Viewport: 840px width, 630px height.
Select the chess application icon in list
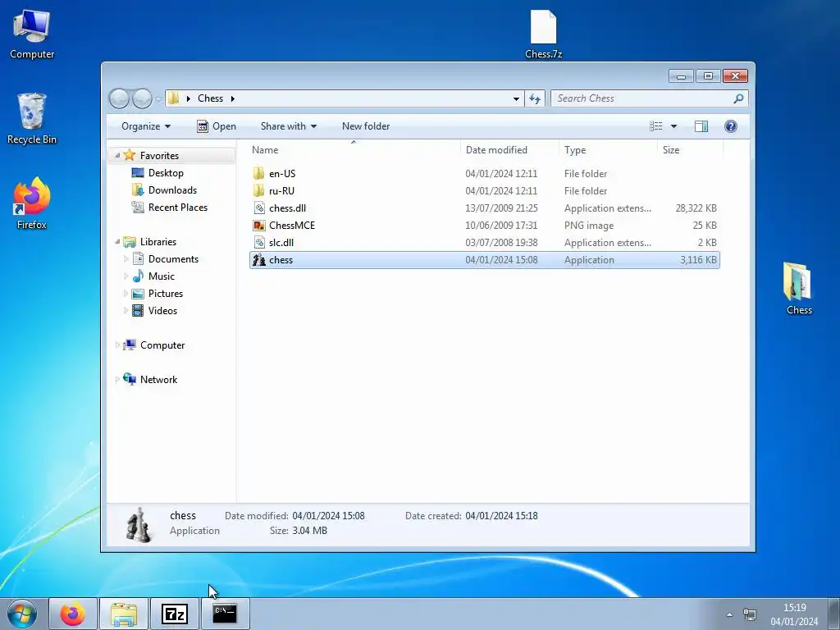(259, 260)
